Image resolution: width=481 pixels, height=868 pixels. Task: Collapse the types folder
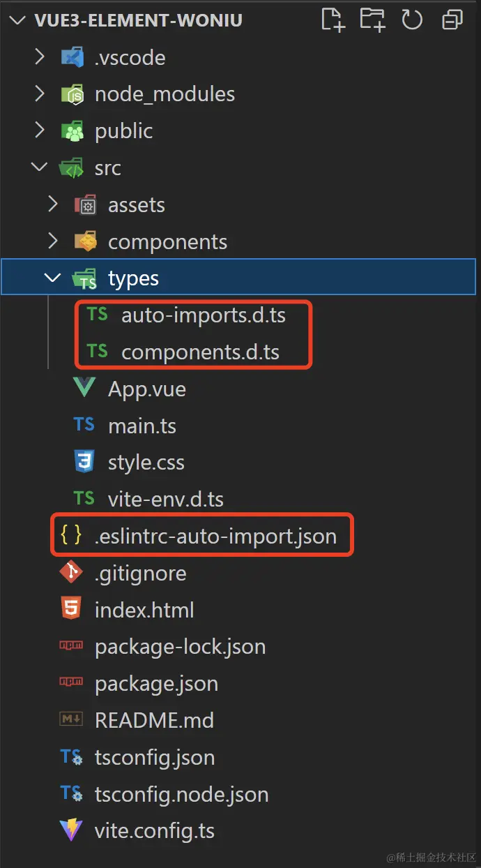(52, 277)
